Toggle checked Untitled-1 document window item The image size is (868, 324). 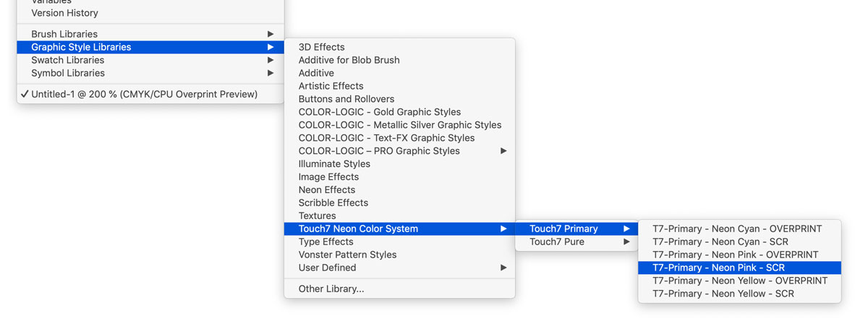(x=150, y=94)
